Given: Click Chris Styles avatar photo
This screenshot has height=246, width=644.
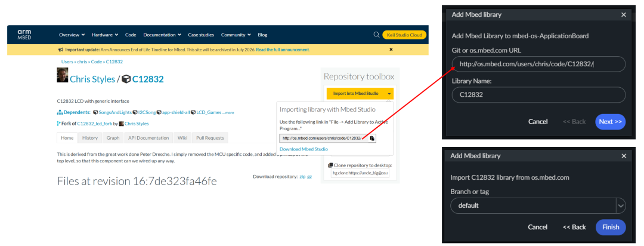Looking at the screenshot, I should (62, 75).
